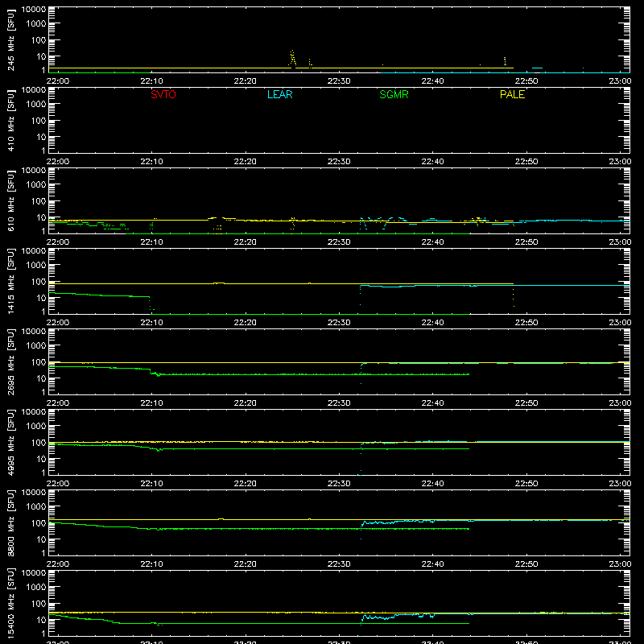The height and width of the screenshot is (644, 644).
Task: Click the green drop near 22:10 in 1415 MHz panel
Action: [151, 304]
